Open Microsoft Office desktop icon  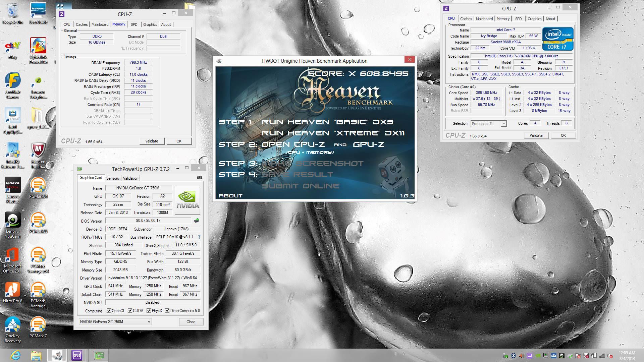(12, 260)
